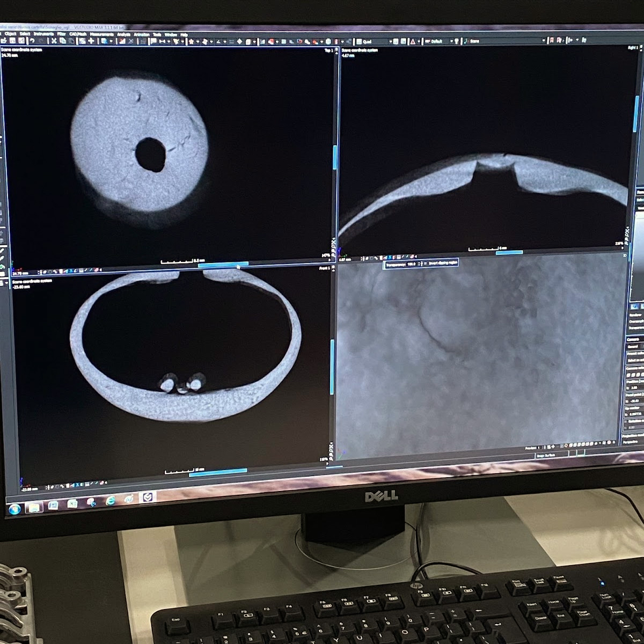This screenshot has width=644, height=644.
Task: Click the Redo arrow icon
Action: pos(41,41)
